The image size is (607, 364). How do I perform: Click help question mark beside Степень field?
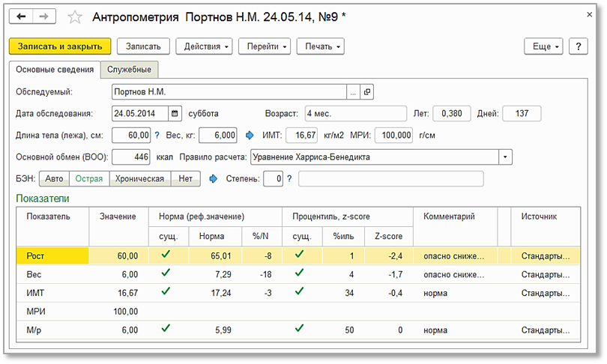(x=289, y=179)
